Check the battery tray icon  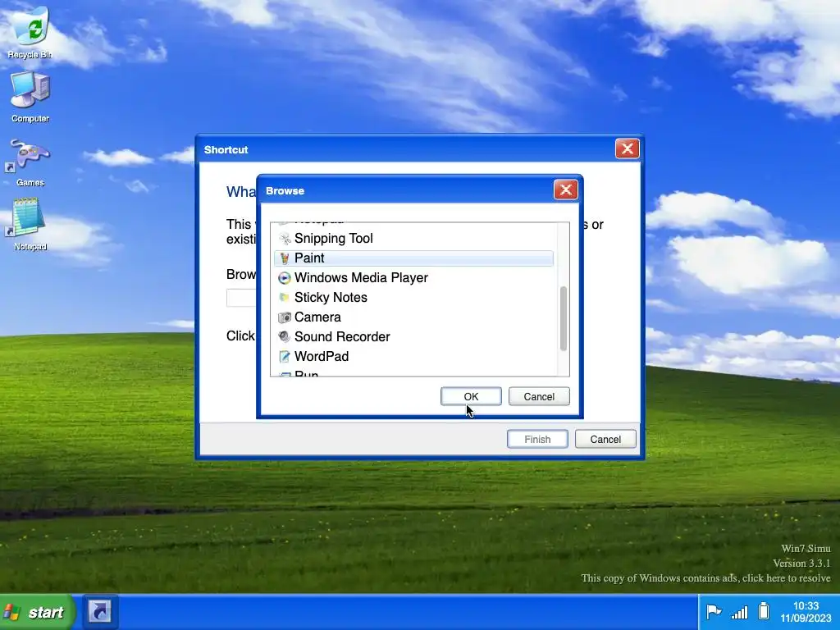(x=764, y=611)
